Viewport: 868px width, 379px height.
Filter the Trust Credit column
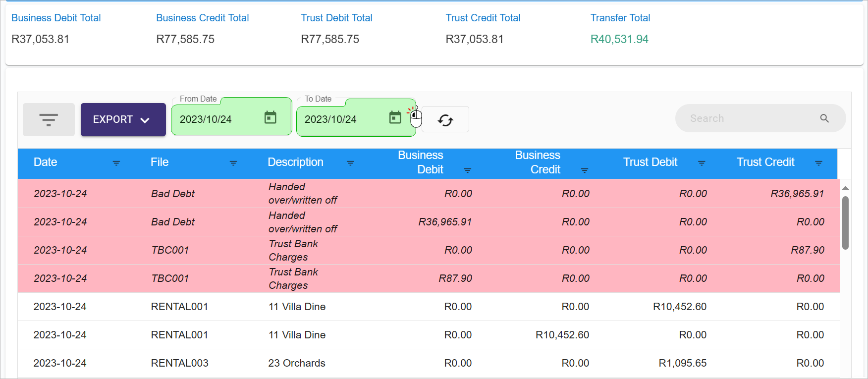coord(818,163)
